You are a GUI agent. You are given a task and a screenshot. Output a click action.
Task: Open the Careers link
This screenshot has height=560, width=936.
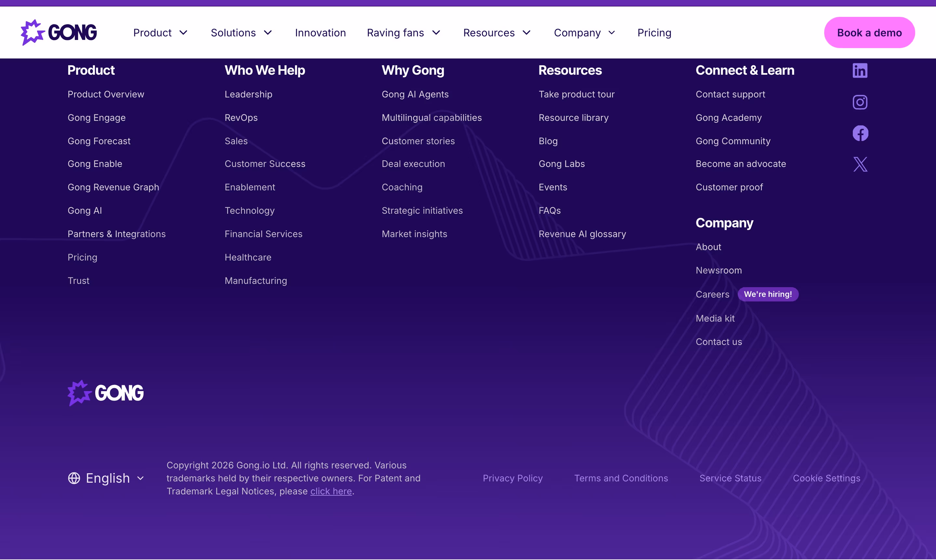712,294
